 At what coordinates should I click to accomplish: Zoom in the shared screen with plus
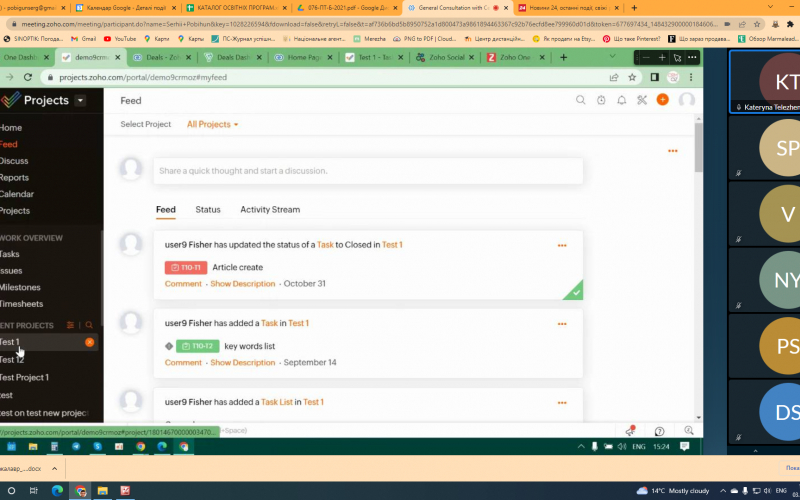tap(662, 58)
